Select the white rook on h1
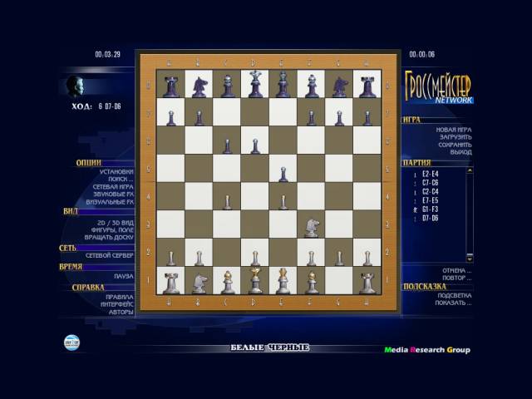 coord(367,281)
